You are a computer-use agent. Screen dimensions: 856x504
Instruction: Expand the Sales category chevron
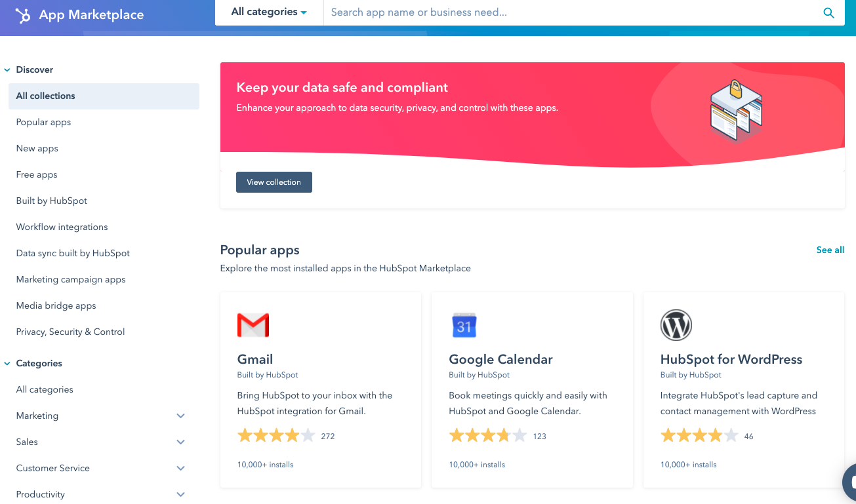(x=181, y=442)
